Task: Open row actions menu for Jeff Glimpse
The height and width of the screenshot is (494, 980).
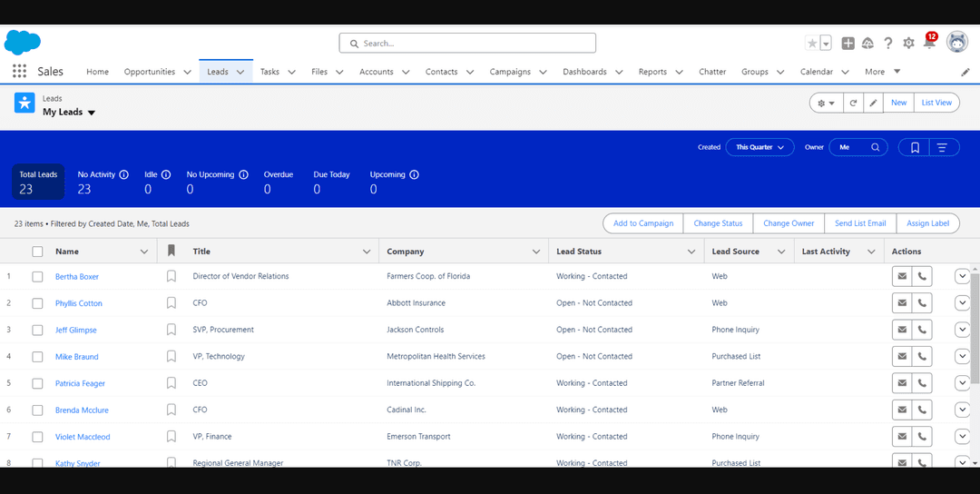Action: [962, 330]
